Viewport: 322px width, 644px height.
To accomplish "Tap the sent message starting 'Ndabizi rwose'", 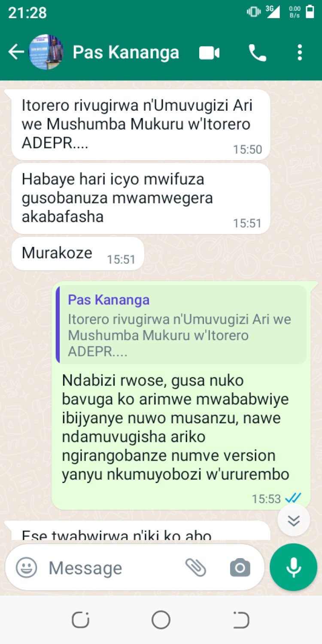I will 181,395.
